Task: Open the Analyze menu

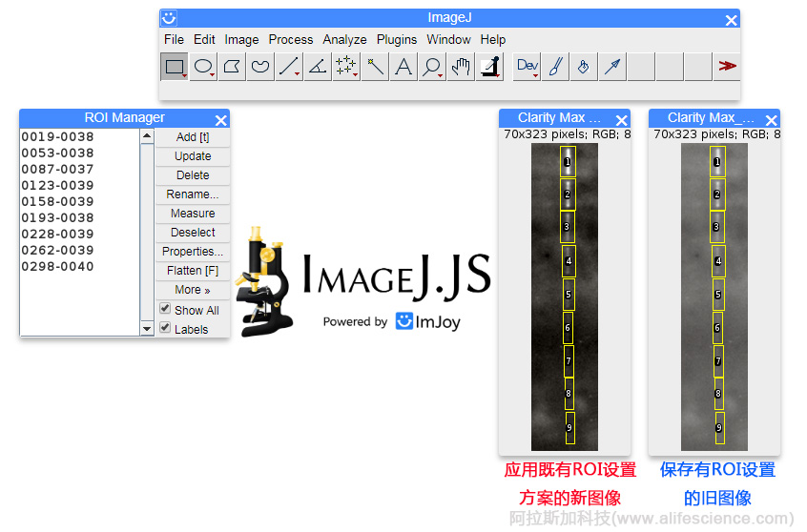Action: click(x=344, y=40)
